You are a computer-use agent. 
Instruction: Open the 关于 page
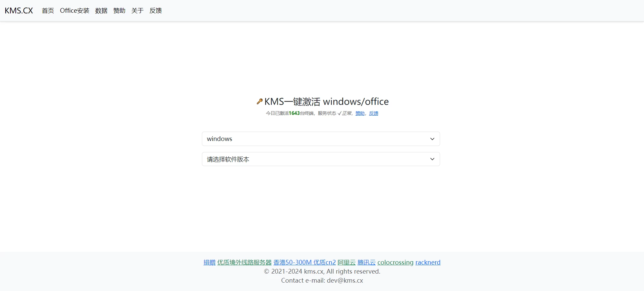[138, 11]
